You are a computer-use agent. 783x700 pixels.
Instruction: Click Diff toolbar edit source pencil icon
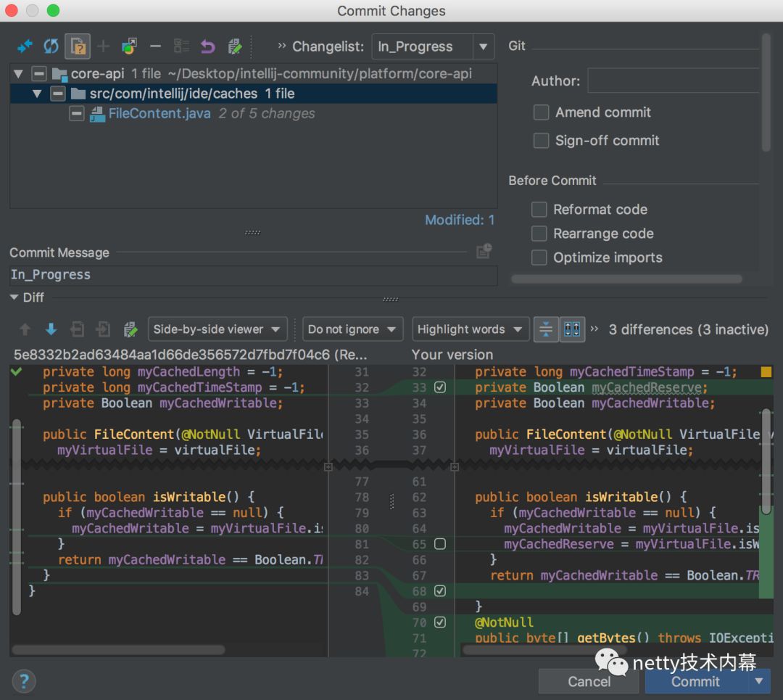pos(130,329)
